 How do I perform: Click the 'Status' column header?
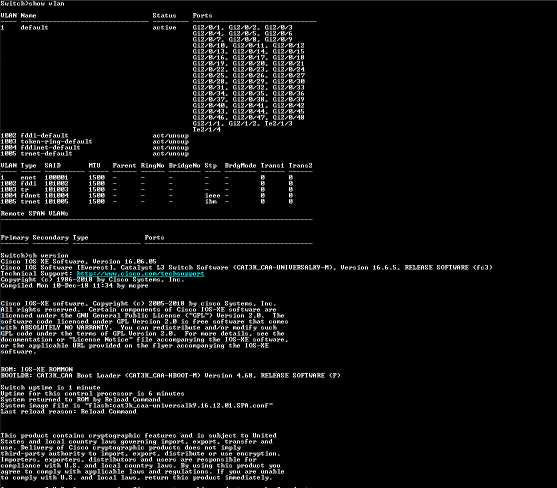pyautogui.click(x=164, y=15)
